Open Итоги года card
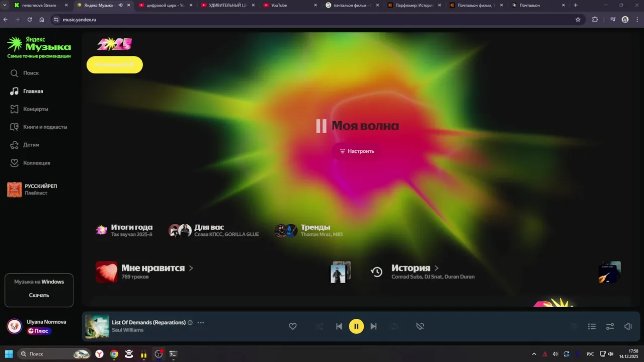Image resolution: width=644 pixels, height=362 pixels. pyautogui.click(x=124, y=230)
